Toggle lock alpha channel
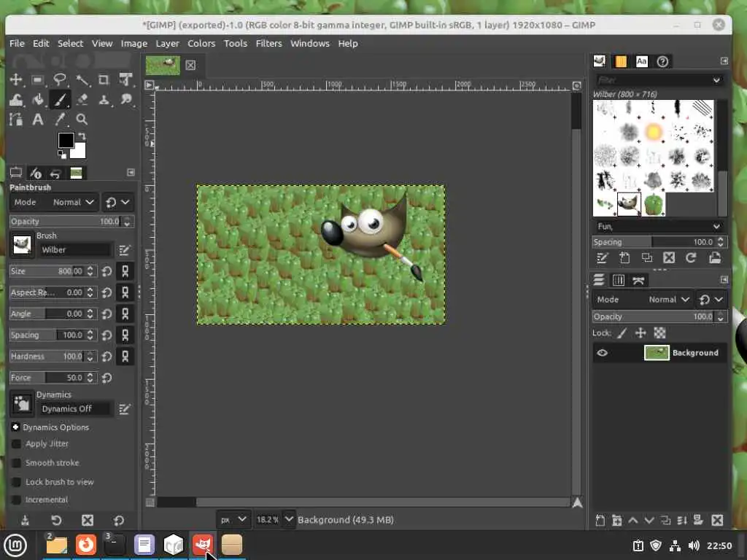This screenshot has width=747, height=560. pos(659,333)
